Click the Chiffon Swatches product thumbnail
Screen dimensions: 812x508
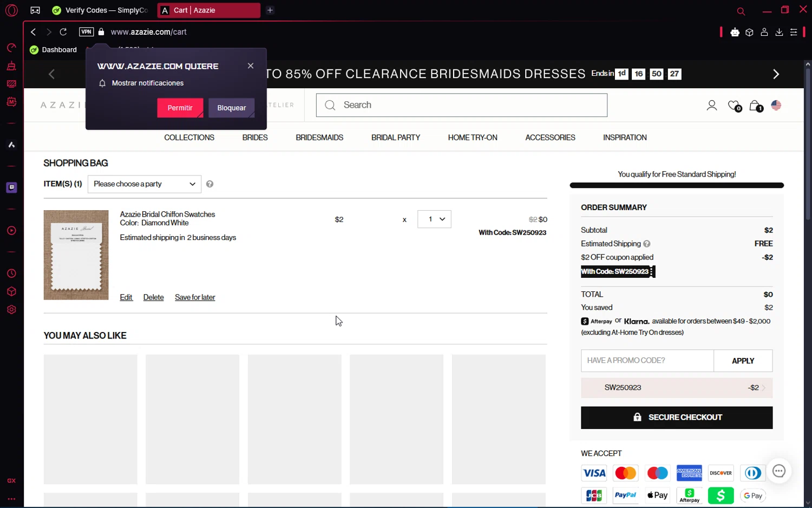click(x=76, y=255)
